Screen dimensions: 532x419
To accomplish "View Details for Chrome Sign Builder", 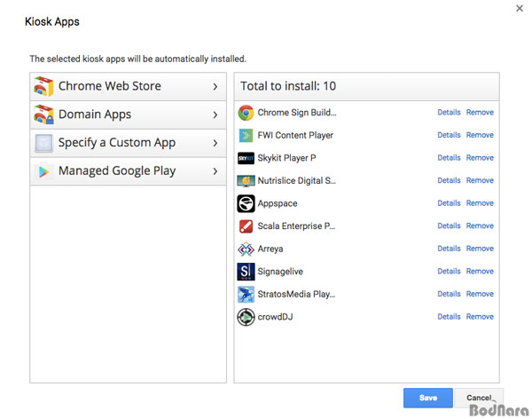I will point(449,113).
